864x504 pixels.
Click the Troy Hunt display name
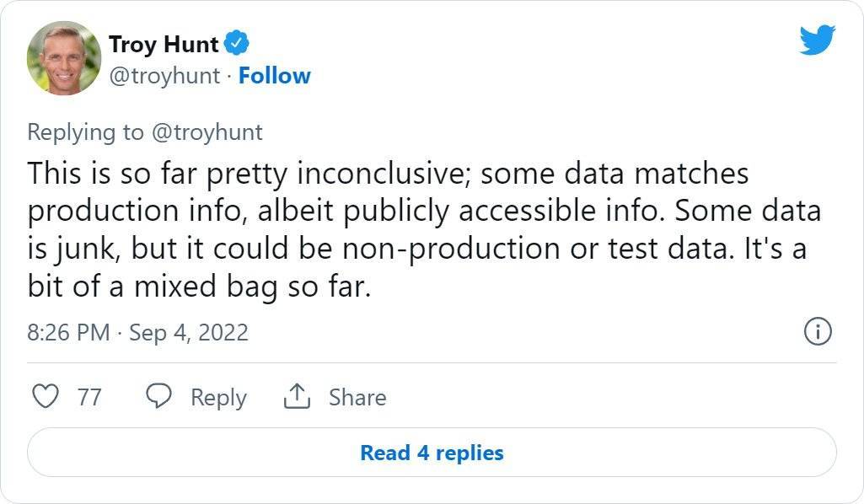coord(164,44)
